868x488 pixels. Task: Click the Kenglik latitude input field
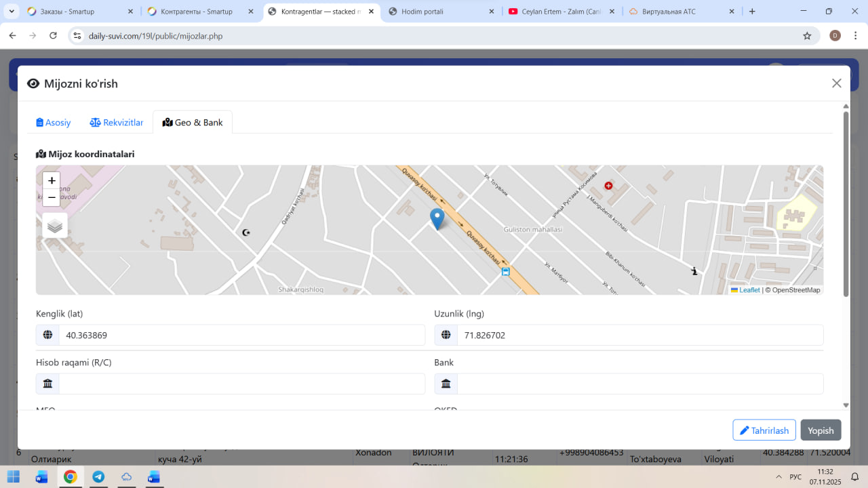(241, 335)
